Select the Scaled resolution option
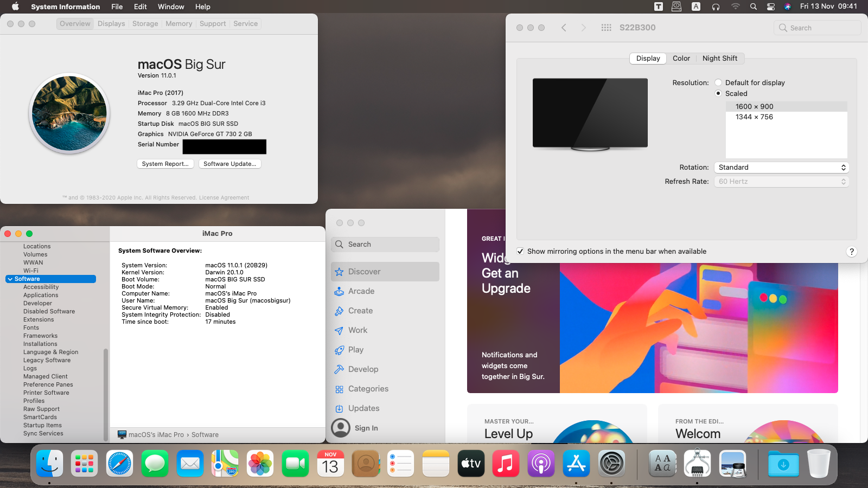 pyautogui.click(x=718, y=94)
